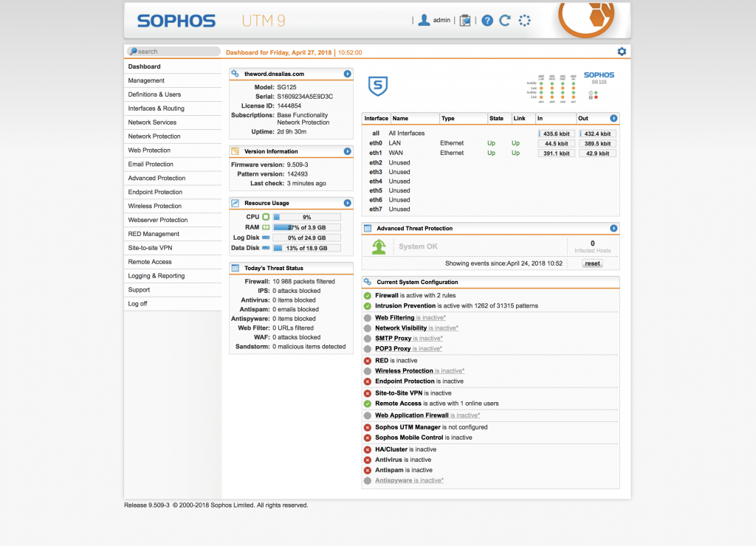Click the RAM module icon
Screen dimensions: 756x546
coord(266,227)
